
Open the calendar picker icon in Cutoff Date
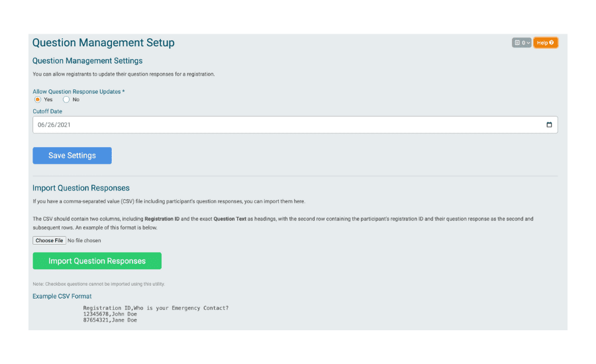coord(549,124)
